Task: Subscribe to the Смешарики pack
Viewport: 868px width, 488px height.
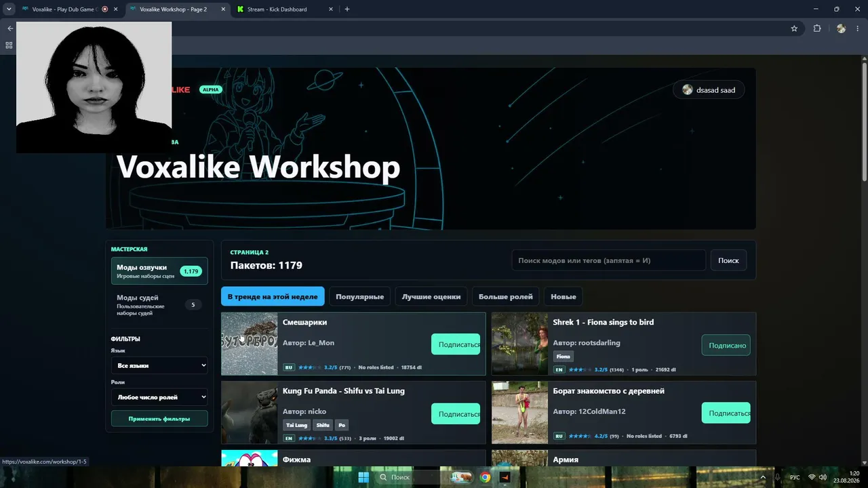Action: pos(456,344)
